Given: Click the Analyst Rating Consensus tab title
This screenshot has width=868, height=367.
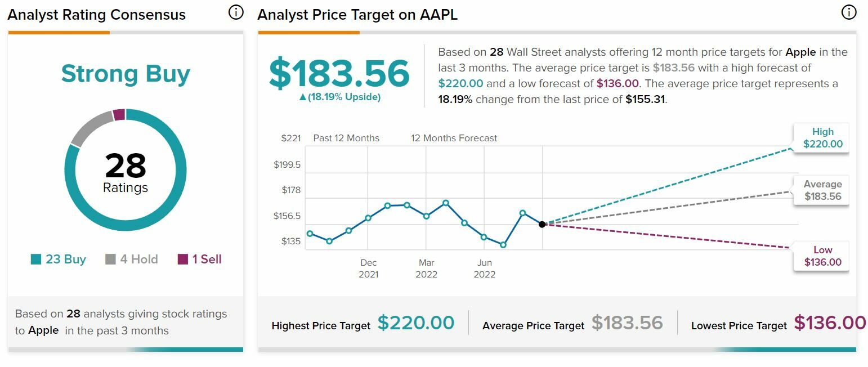Looking at the screenshot, I should 96,15.
